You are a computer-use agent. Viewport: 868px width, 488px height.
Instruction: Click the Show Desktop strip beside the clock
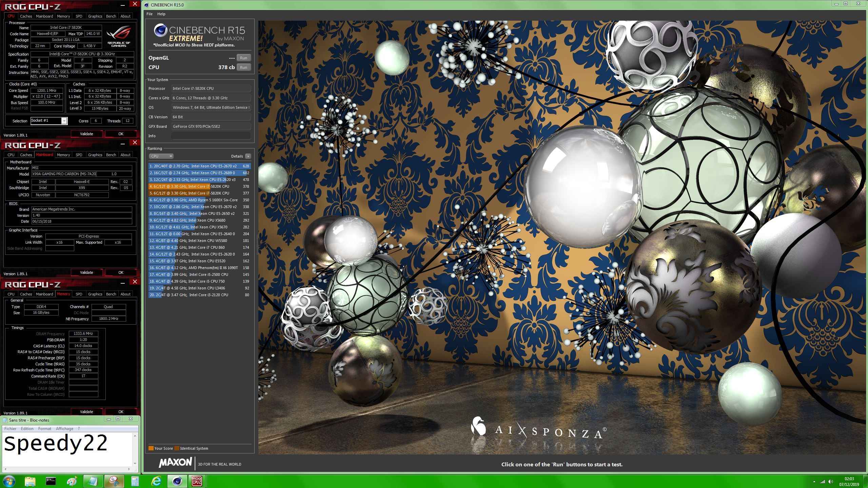click(866, 481)
